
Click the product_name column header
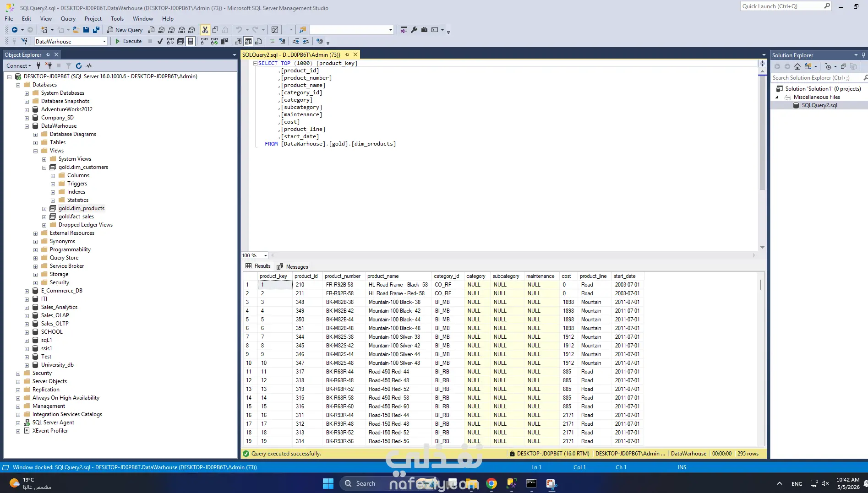[399, 276]
